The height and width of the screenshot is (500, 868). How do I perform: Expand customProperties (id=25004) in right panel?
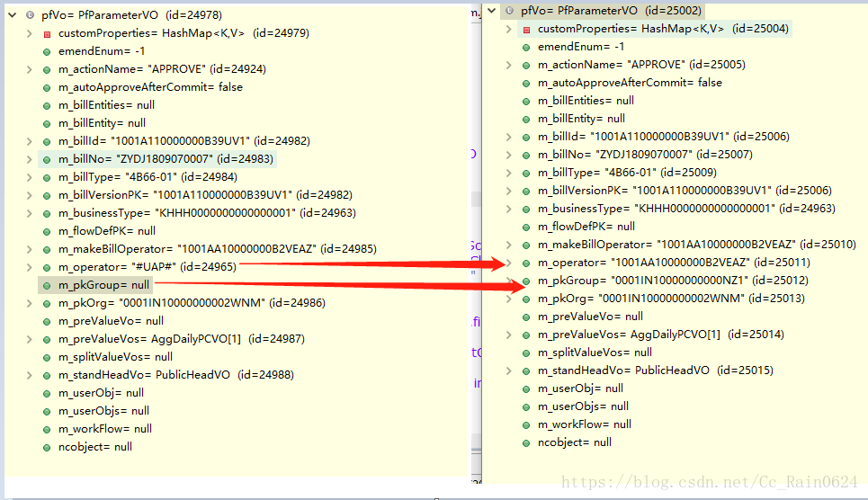click(x=509, y=29)
